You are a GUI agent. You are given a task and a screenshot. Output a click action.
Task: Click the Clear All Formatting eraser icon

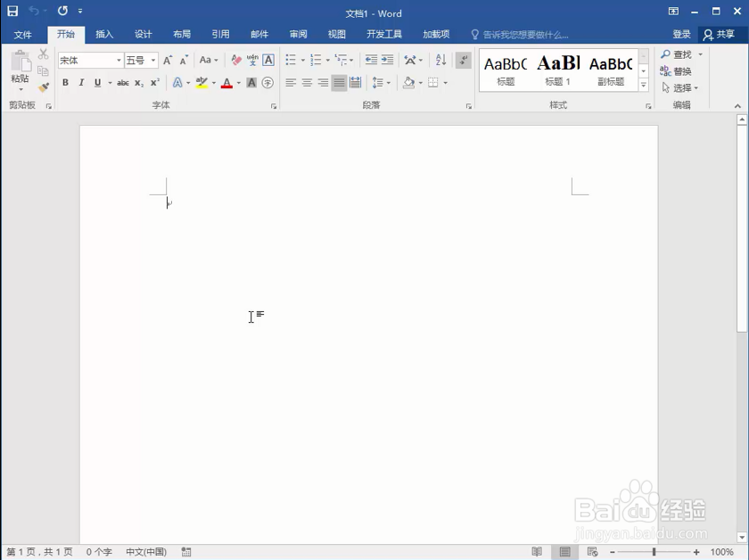(236, 61)
